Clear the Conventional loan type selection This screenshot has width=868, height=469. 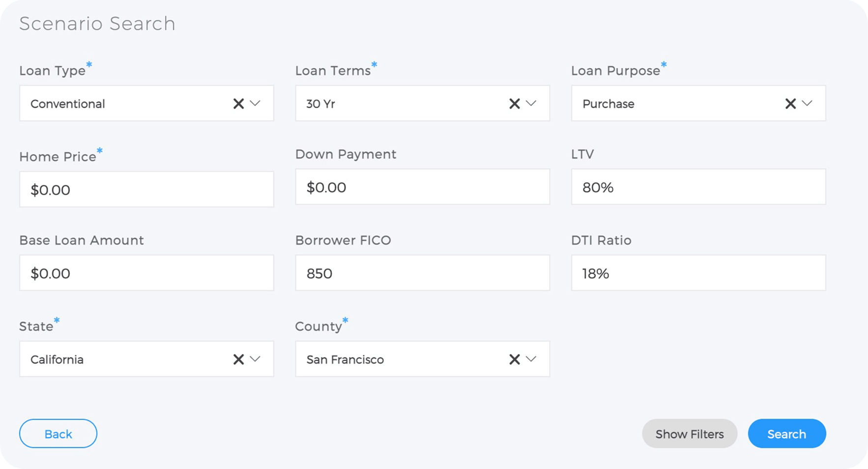click(238, 104)
